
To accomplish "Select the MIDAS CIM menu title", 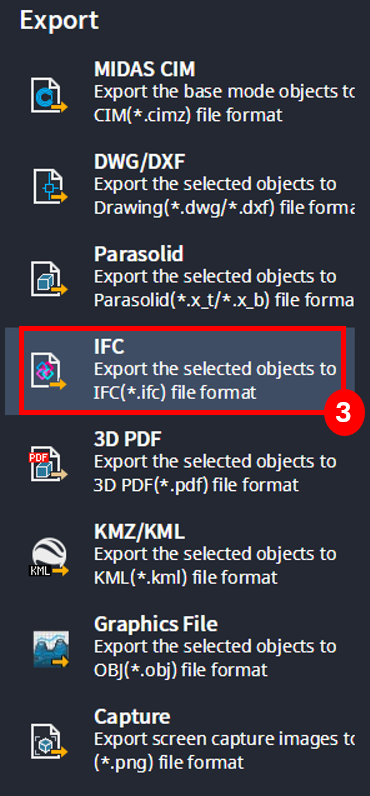I will coord(144,69).
